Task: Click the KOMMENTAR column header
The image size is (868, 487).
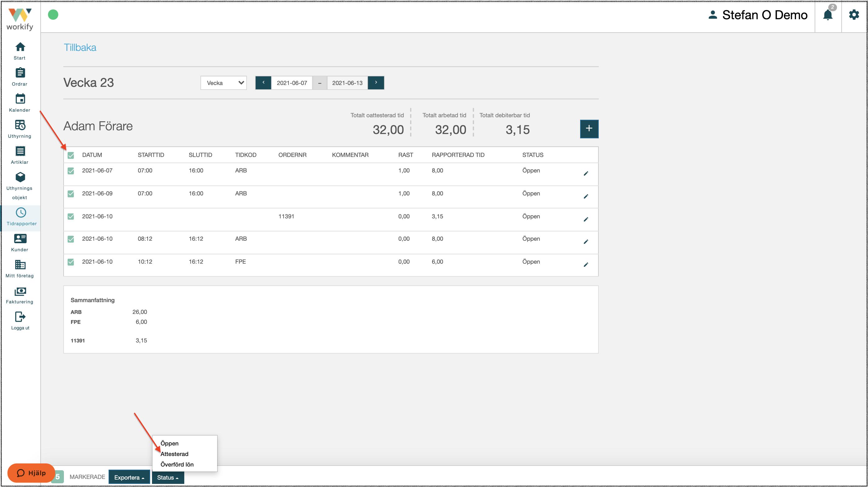Action: (350, 155)
